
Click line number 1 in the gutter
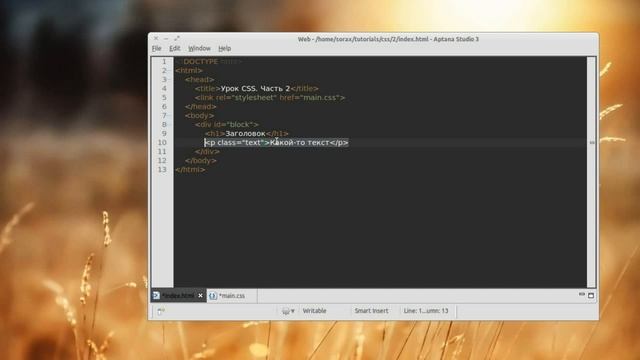pyautogui.click(x=164, y=62)
